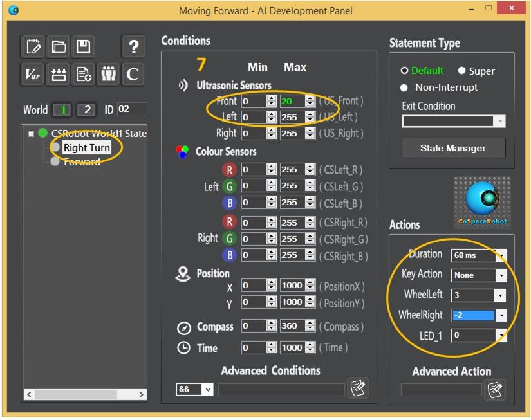Open the Advanced Action edit icon
This screenshot has width=531, height=420.
coord(494,389)
